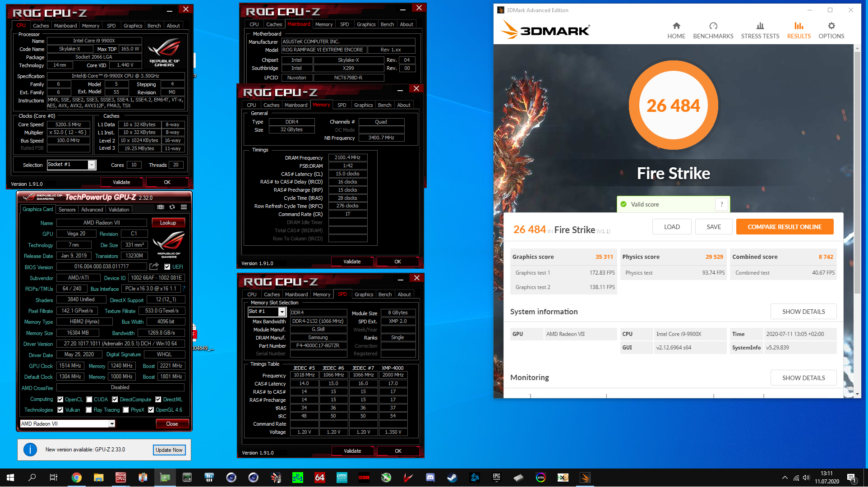Click the volume icon in system tray
This screenshot has height=487, width=868.
pos(806,478)
